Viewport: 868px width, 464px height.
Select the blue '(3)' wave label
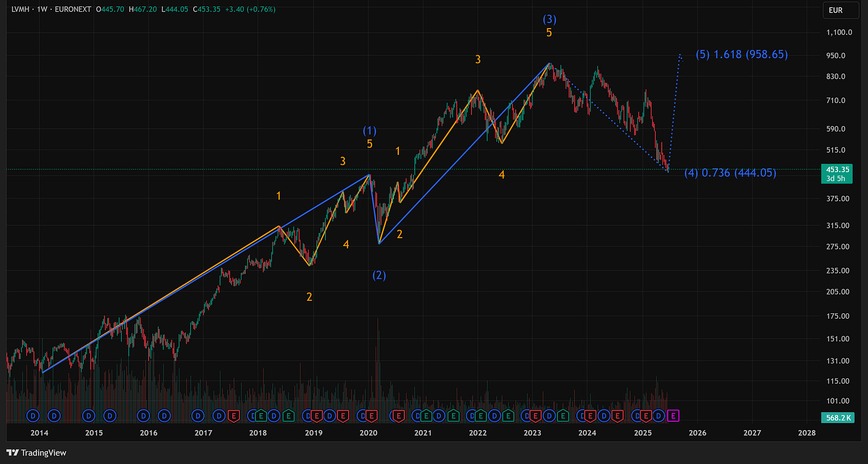tap(549, 20)
